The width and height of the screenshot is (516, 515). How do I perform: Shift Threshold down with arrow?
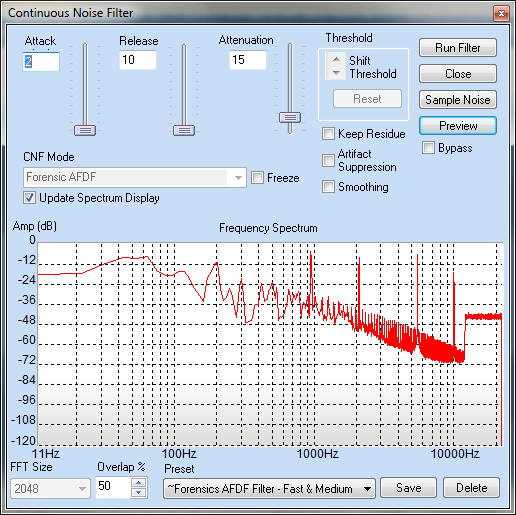click(x=336, y=73)
